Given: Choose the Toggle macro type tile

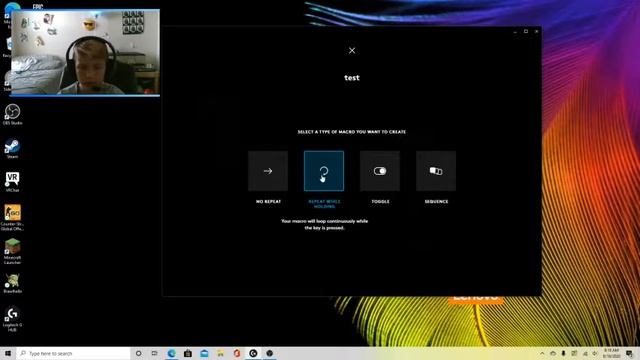Looking at the screenshot, I should (x=380, y=171).
